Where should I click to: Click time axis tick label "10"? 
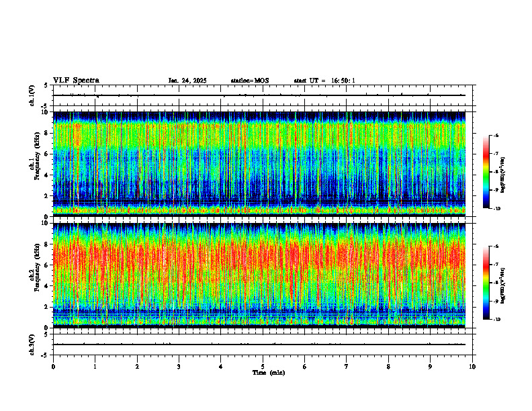tap(472, 367)
